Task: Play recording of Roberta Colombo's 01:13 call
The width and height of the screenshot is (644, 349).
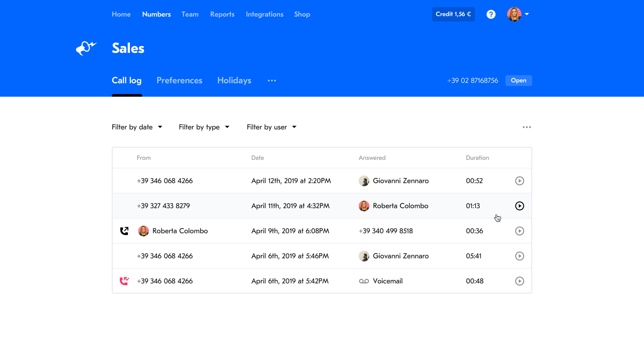Action: pyautogui.click(x=519, y=206)
